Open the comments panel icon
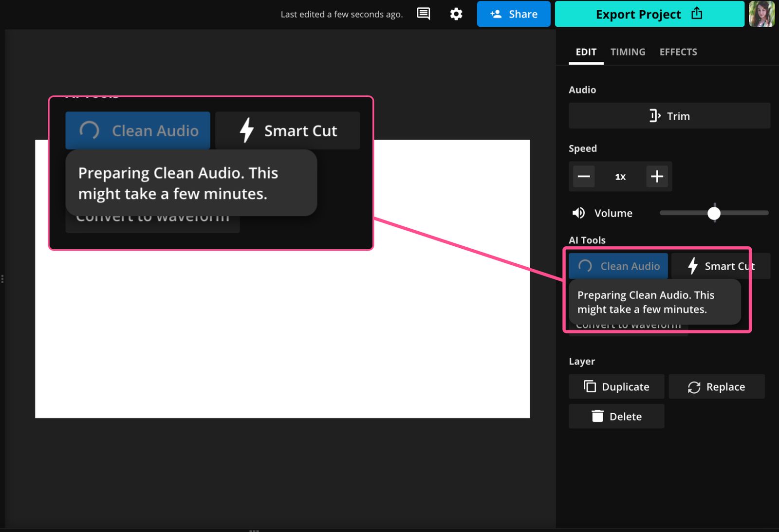Screen dimensions: 779x532 (423, 14)
